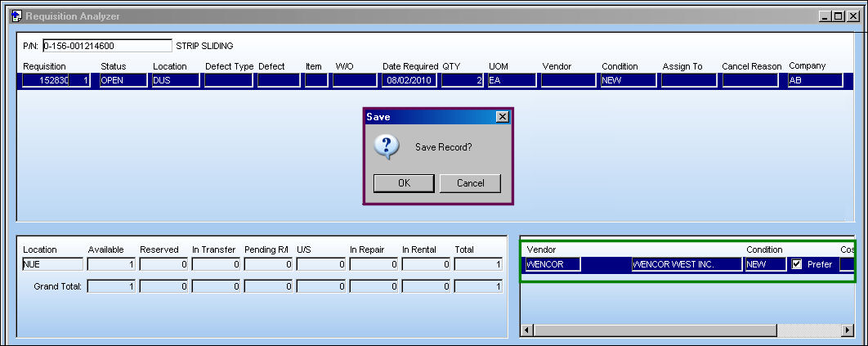Click the Grand Total Available field
Viewport: 868px width, 346px height.
[x=111, y=287]
